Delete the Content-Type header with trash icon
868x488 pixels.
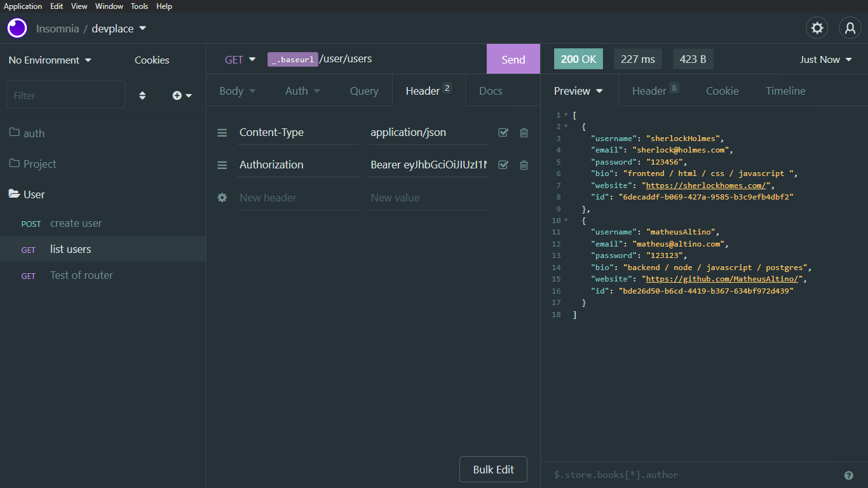(524, 133)
